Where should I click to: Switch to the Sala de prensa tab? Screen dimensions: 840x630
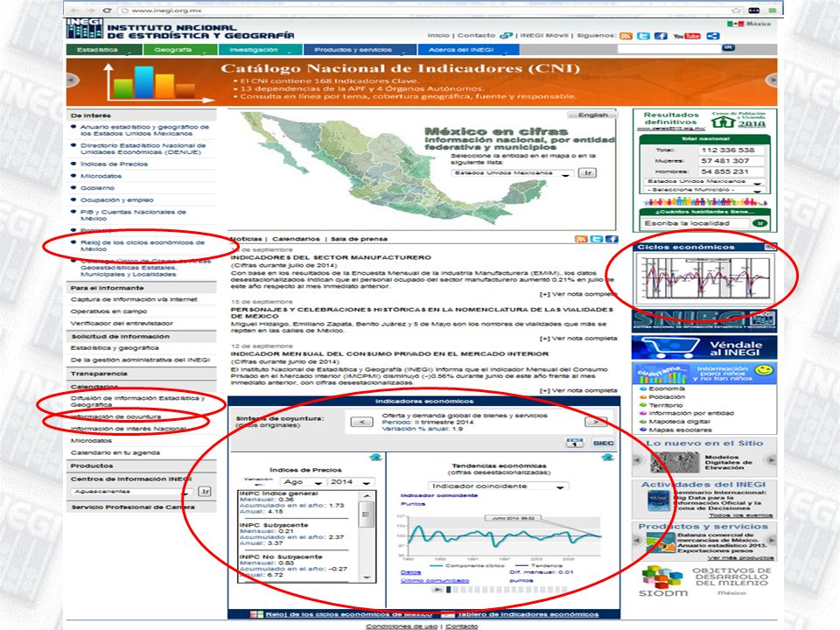click(359, 239)
